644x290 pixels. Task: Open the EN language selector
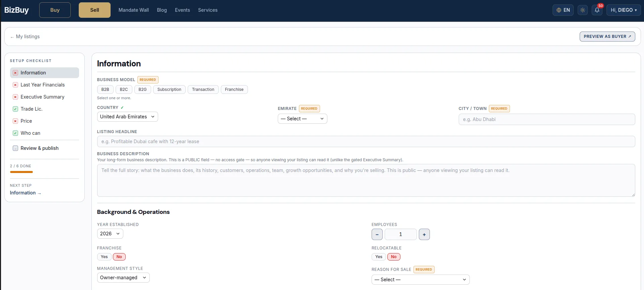coord(563,10)
